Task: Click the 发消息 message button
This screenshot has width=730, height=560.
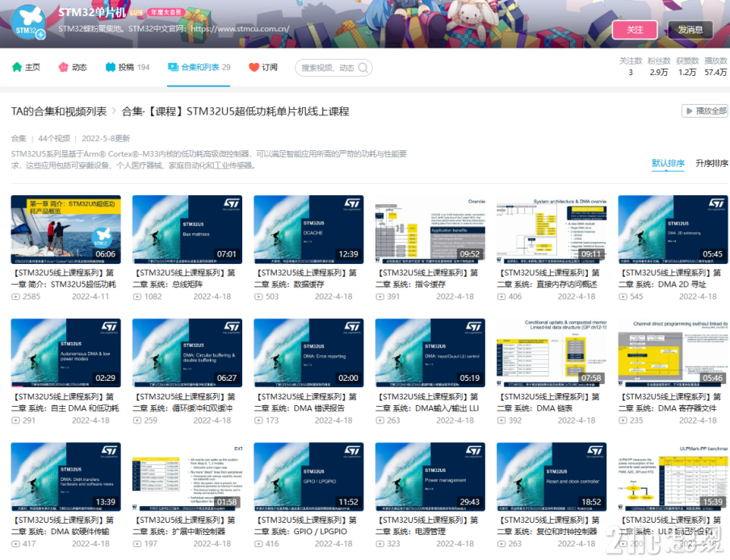Action: click(x=690, y=30)
